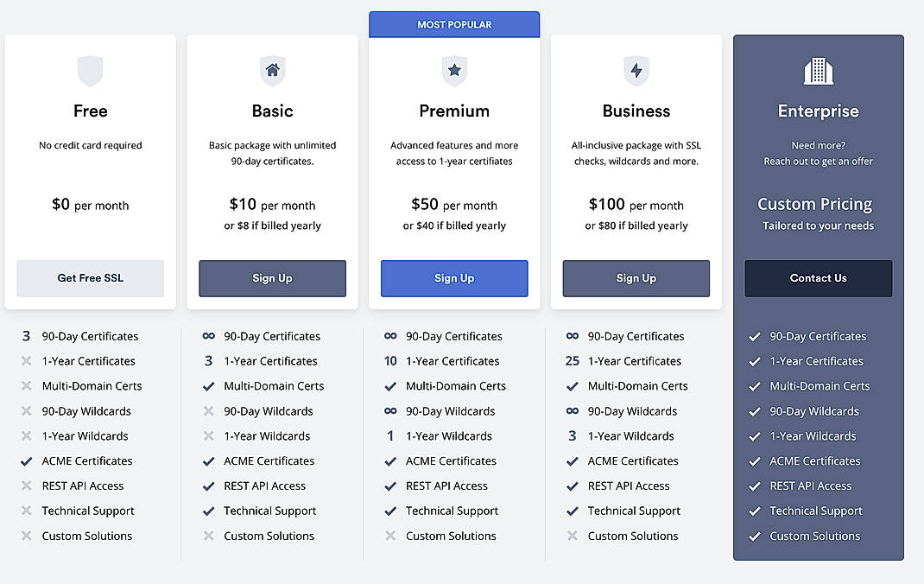Click the lightning bolt icon on Business plan
This screenshot has width=924, height=584.
tap(636, 71)
